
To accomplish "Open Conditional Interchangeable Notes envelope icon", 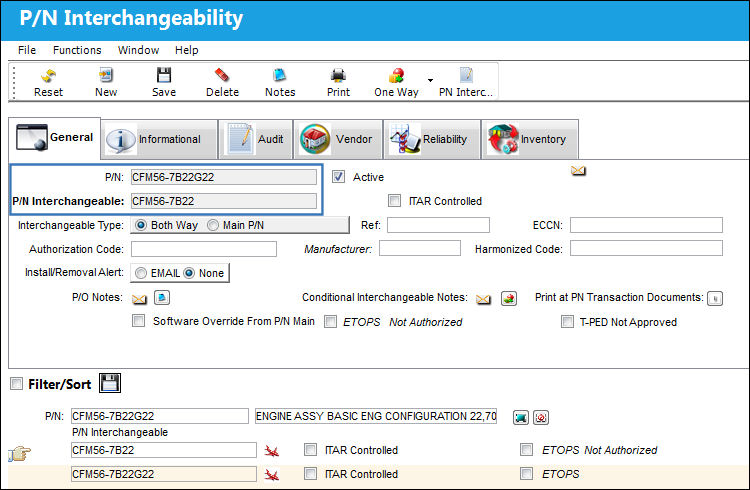I will (484, 300).
